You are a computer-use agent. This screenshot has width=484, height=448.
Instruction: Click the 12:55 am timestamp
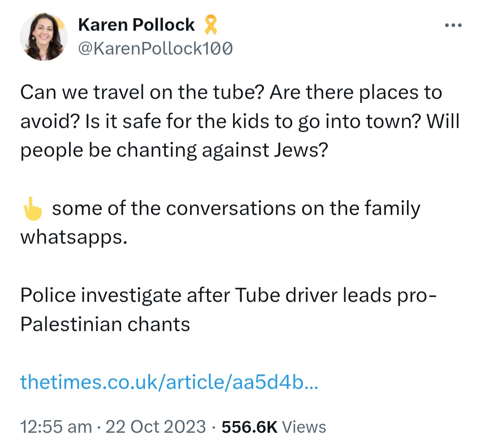tap(56, 426)
